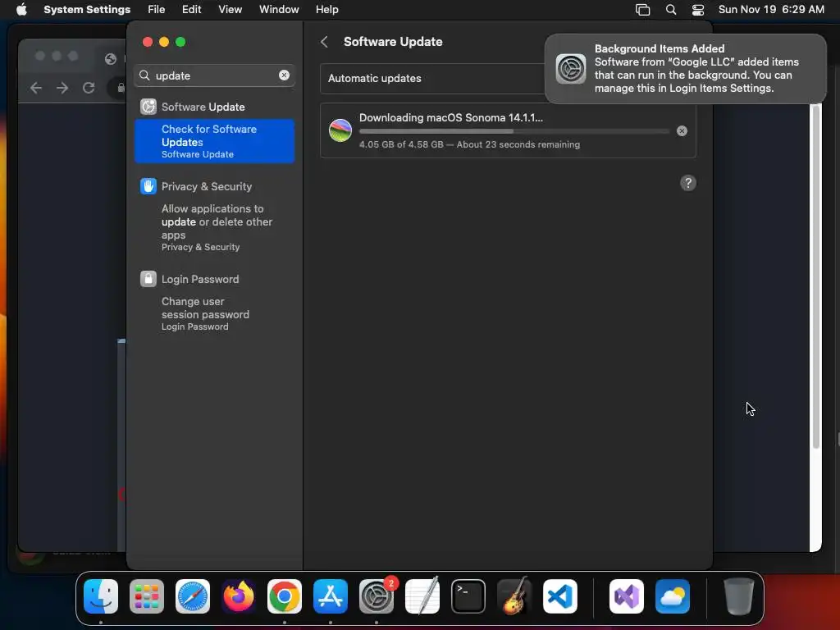The height and width of the screenshot is (630, 840).
Task: Click the macOS Sonoma installer icon
Action: [x=340, y=130]
